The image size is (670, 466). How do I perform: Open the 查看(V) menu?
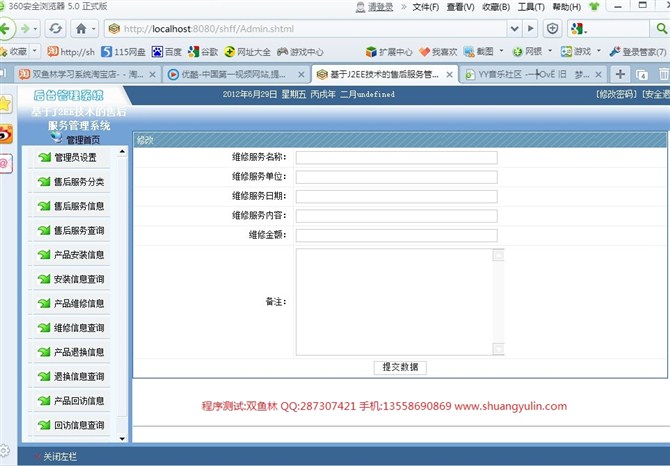coord(460,7)
